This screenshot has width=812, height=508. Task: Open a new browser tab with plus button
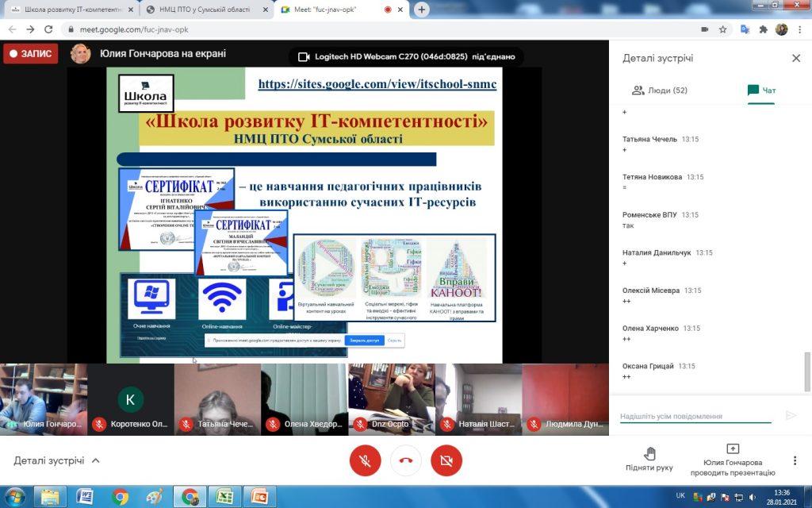coord(422,10)
